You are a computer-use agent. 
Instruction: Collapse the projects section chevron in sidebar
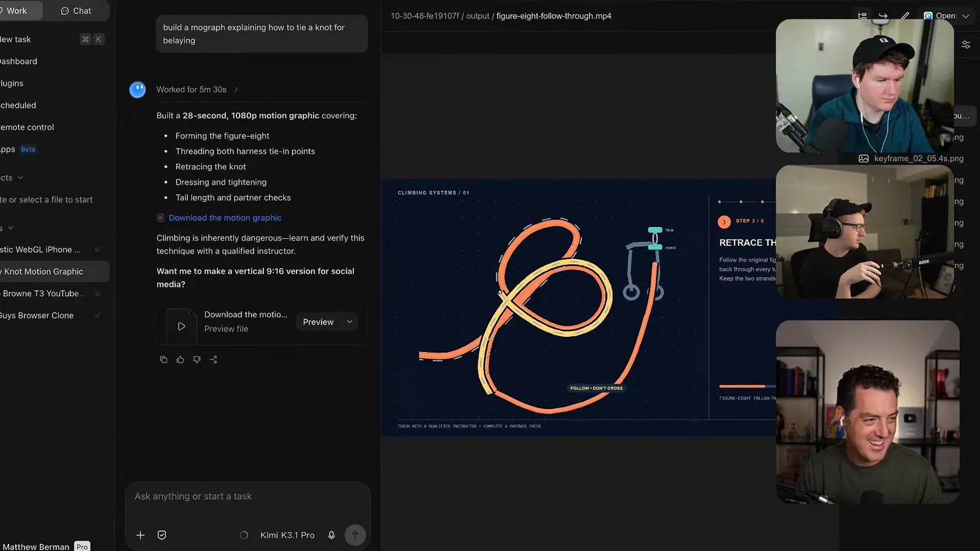coord(20,178)
